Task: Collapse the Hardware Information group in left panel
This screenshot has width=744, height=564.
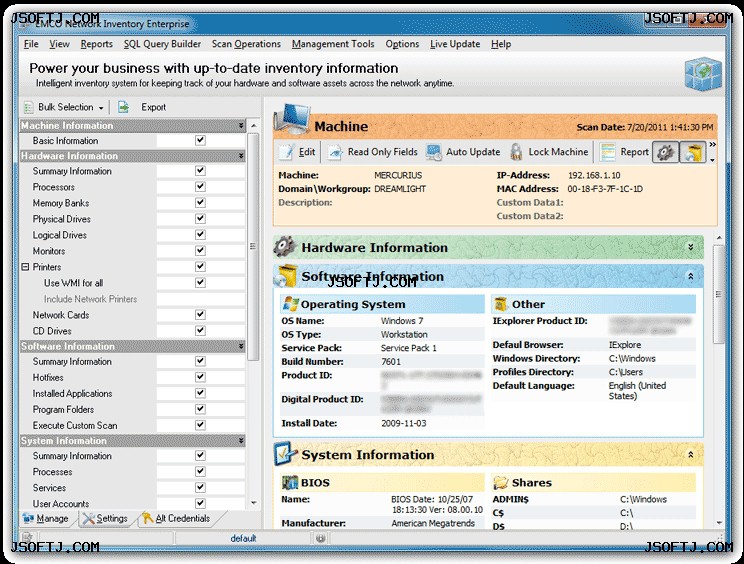Action: pos(241,156)
